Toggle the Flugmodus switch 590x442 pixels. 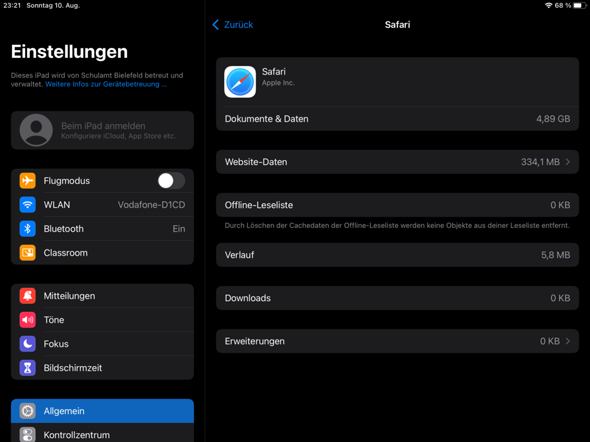[171, 181]
